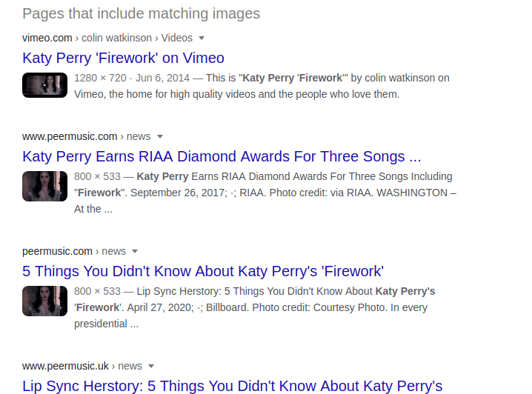Click the peermusic.com › news breadcrumb
This screenshot has width=532, height=394.
(x=74, y=251)
